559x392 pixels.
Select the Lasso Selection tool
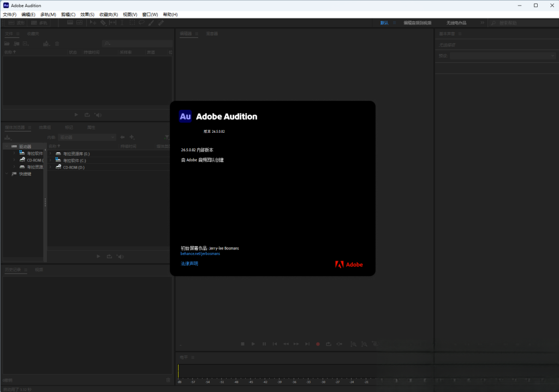tap(141, 22)
